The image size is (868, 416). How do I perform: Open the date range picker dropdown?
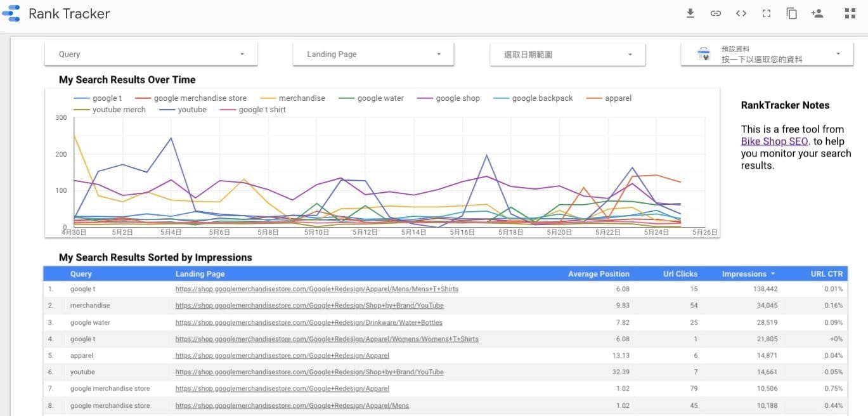coord(567,55)
